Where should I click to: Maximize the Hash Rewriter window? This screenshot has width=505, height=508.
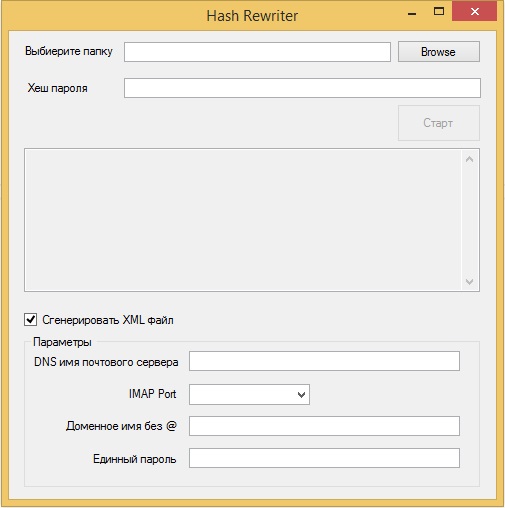439,12
